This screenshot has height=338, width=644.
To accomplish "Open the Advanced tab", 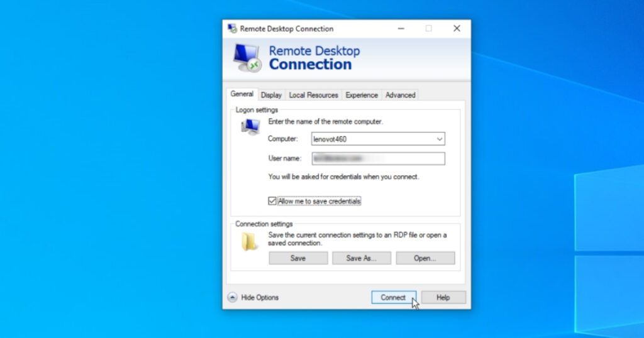I will pyautogui.click(x=401, y=95).
